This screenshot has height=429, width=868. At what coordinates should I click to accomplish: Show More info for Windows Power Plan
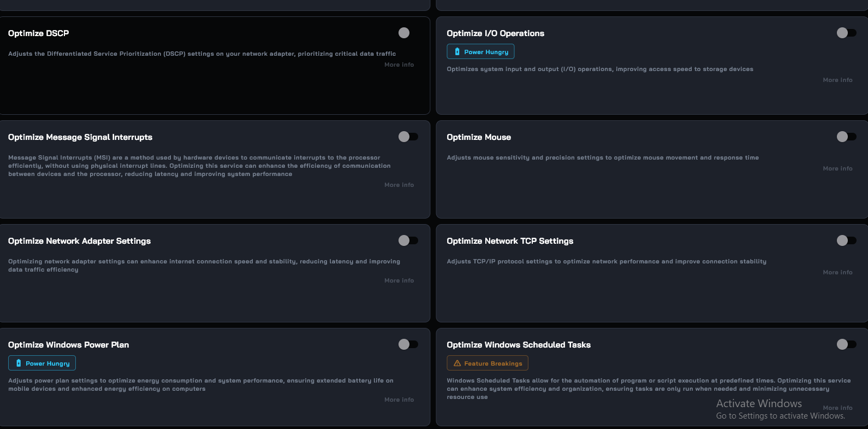[x=399, y=399]
